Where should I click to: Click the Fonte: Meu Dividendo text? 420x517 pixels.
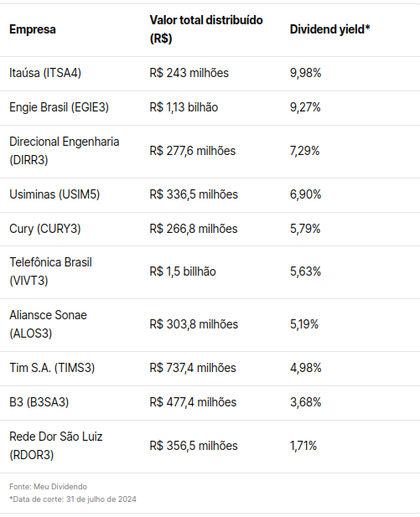[48, 487]
